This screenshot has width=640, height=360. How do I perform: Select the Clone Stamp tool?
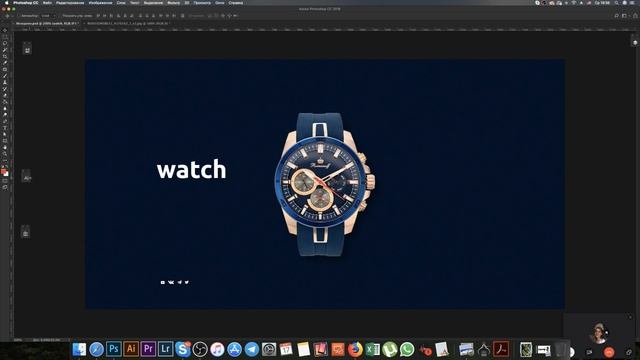point(5,82)
